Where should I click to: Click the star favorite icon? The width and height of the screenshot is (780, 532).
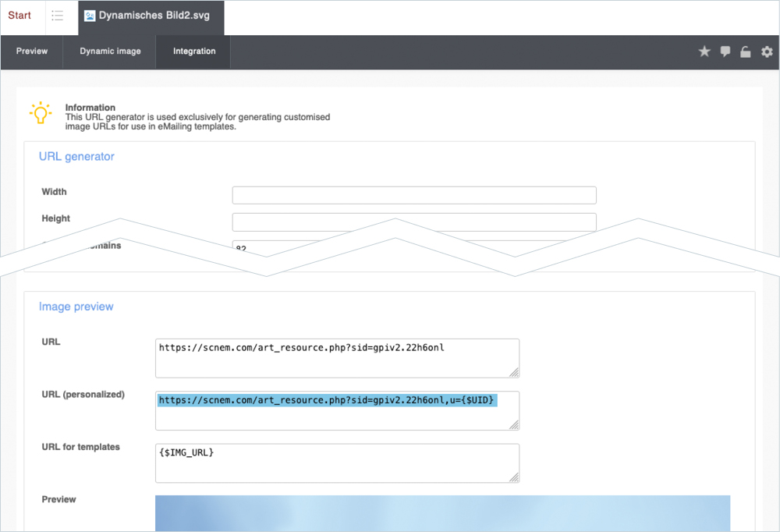(704, 51)
